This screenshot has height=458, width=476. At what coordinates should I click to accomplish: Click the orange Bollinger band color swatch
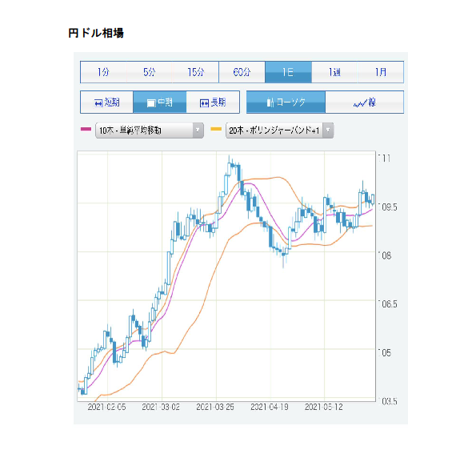click(216, 129)
